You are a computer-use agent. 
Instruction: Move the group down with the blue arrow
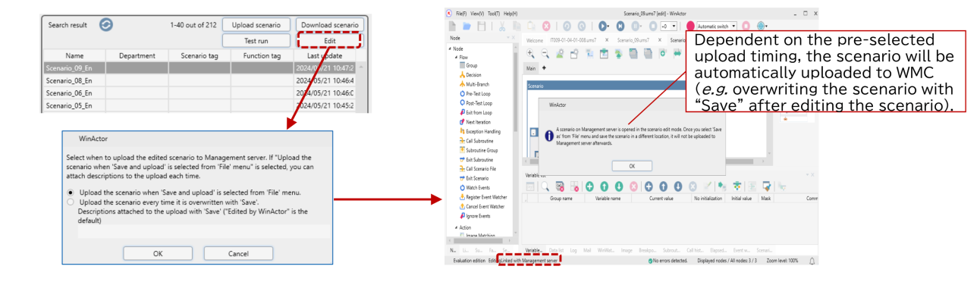tap(678, 186)
